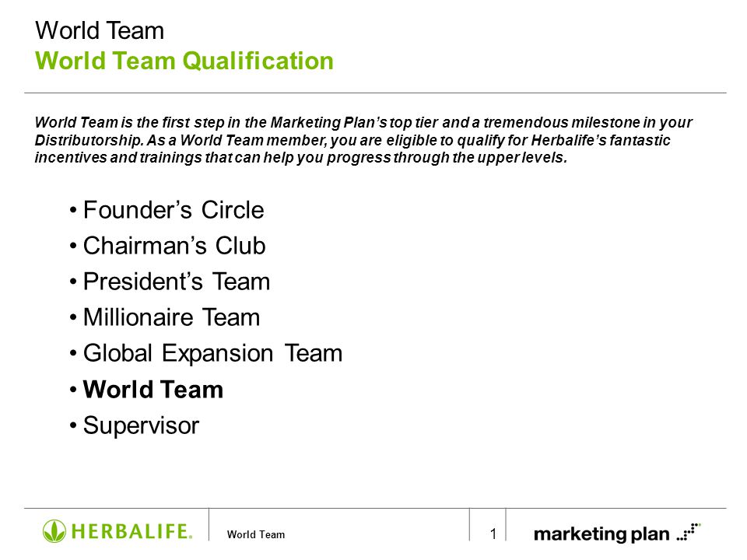
Task: Select the Founder's Circle bullet item
Action: pos(174,210)
